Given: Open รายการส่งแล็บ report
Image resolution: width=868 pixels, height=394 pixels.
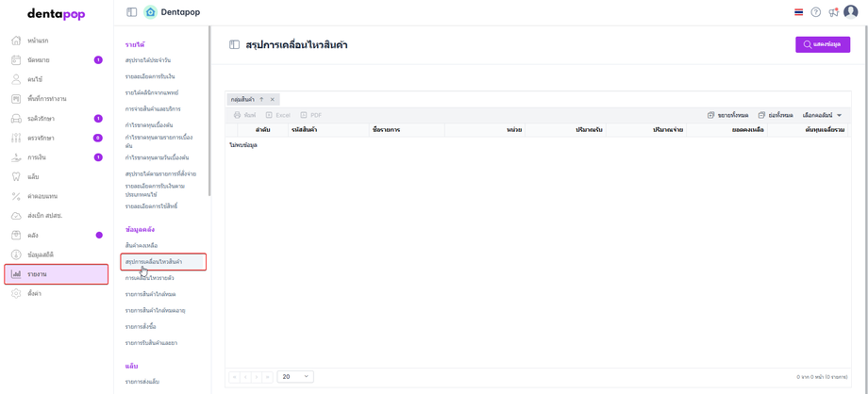Looking at the screenshot, I should point(142,382).
